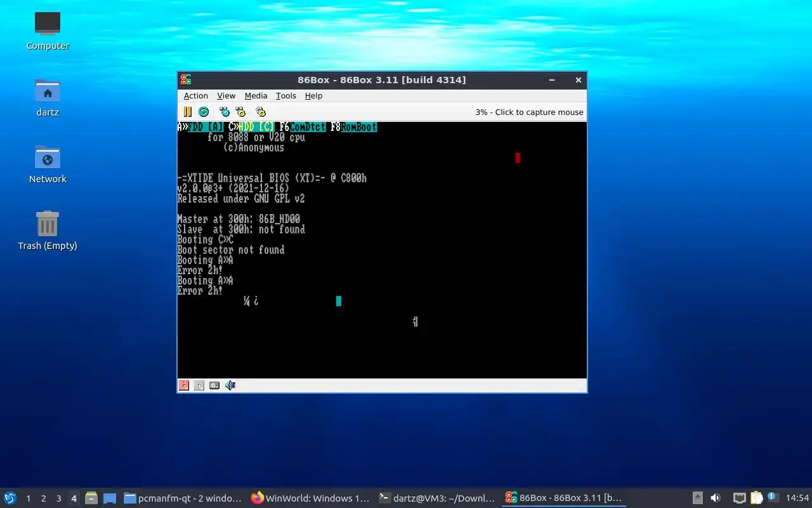Click the notification info tray icon
812x508 pixels.
[773, 497]
